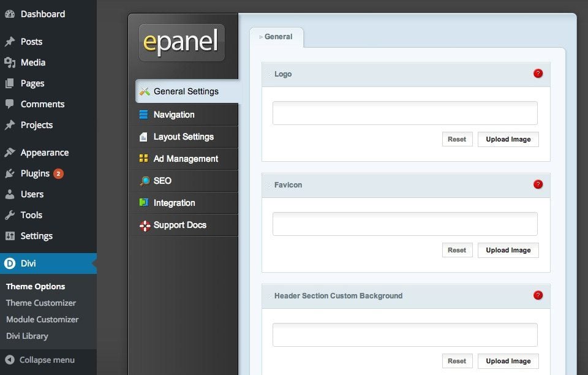588x375 pixels.
Task: Click the Users person icon
Action: 10,194
